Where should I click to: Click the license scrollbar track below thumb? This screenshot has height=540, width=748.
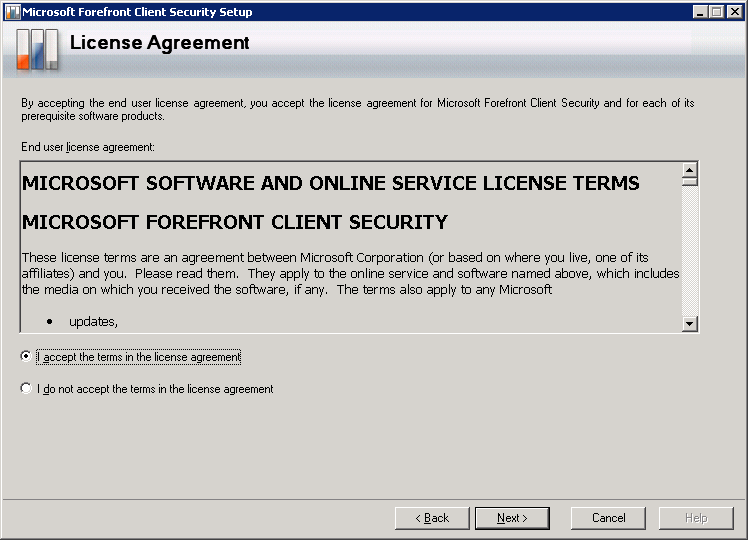689,251
